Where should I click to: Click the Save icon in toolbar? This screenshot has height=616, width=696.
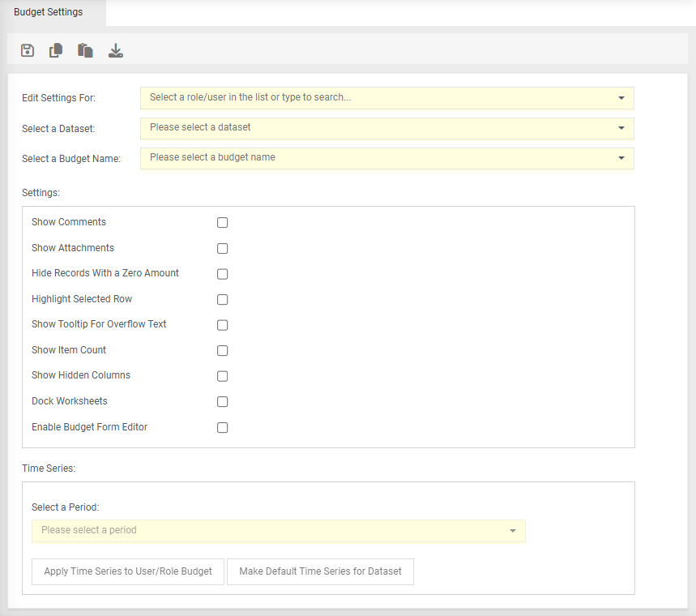pos(28,50)
